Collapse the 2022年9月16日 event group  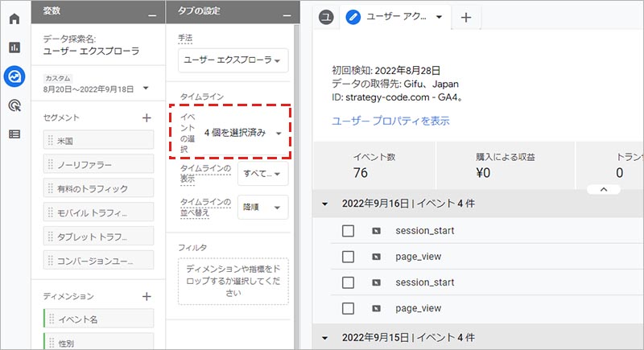click(324, 204)
